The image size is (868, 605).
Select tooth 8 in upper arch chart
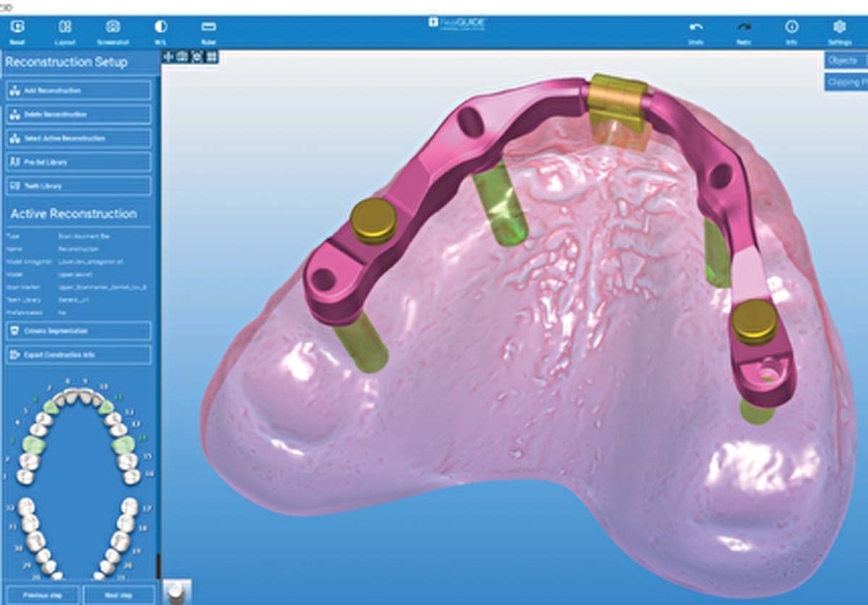(71, 397)
